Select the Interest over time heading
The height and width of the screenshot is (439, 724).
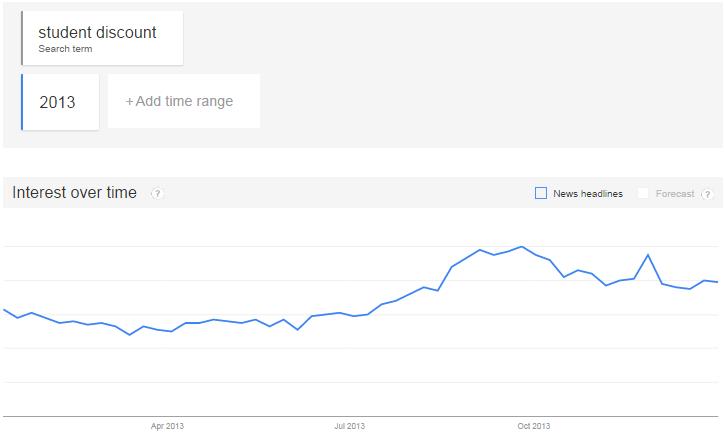(74, 192)
